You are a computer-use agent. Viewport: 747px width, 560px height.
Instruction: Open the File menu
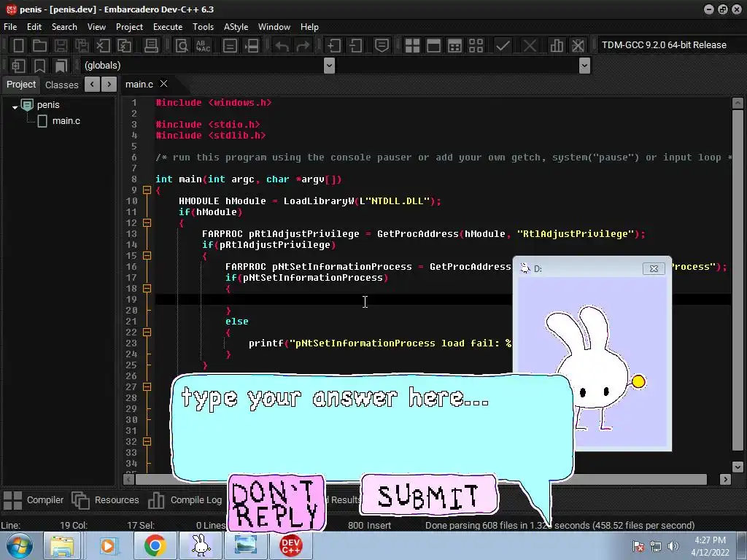10,27
